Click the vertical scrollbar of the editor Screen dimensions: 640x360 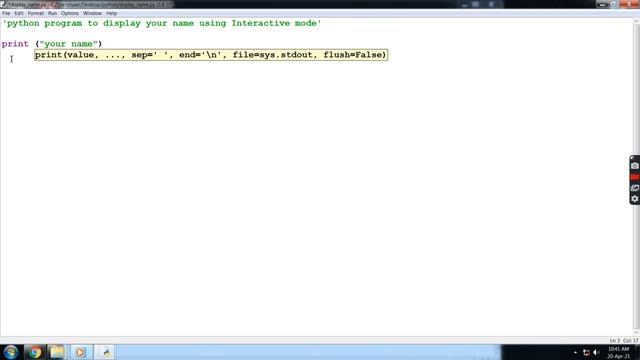pyautogui.click(x=637, y=177)
